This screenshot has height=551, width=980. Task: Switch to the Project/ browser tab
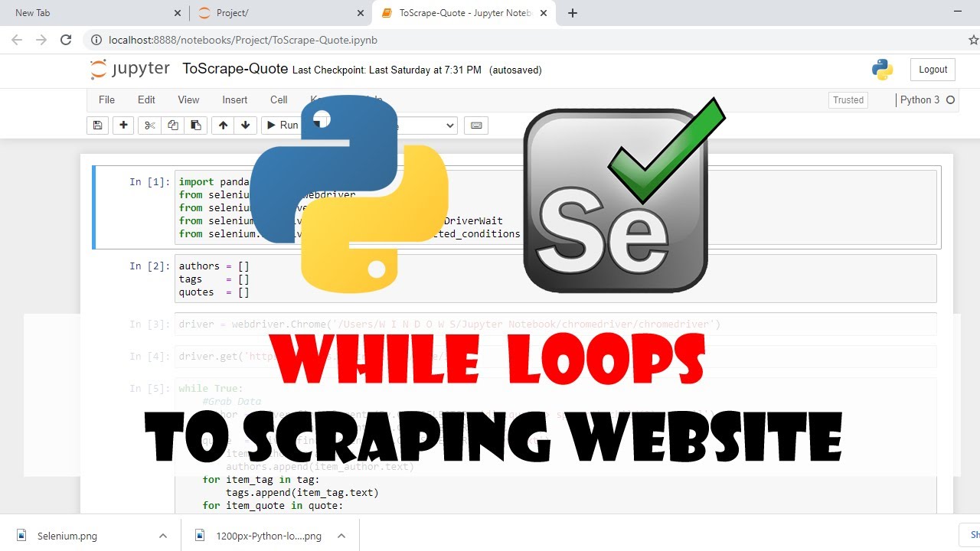[279, 13]
